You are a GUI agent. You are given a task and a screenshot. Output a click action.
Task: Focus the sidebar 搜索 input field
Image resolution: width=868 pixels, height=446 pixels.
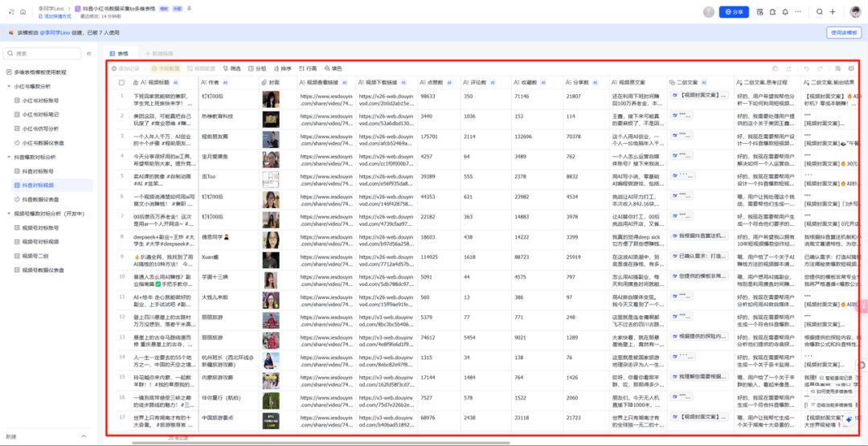click(42, 54)
